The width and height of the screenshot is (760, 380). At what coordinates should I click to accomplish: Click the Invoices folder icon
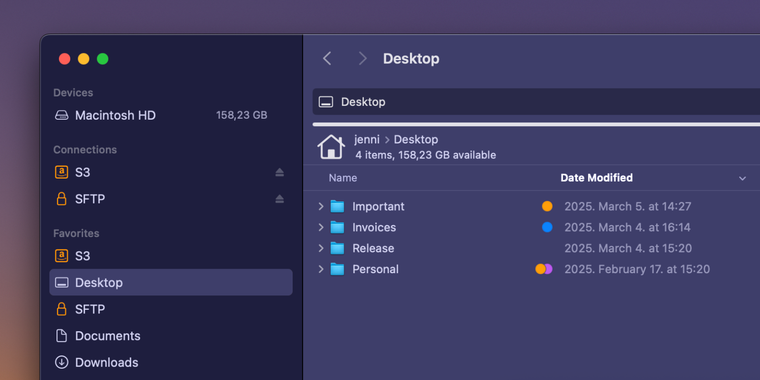[x=337, y=227]
